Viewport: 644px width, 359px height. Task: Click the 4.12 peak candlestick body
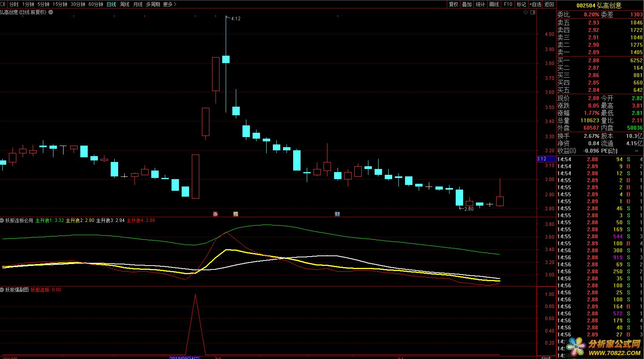pyautogui.click(x=226, y=59)
